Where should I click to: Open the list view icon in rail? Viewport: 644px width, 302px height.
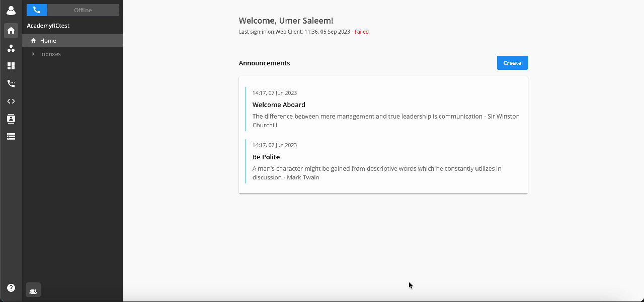(11, 136)
